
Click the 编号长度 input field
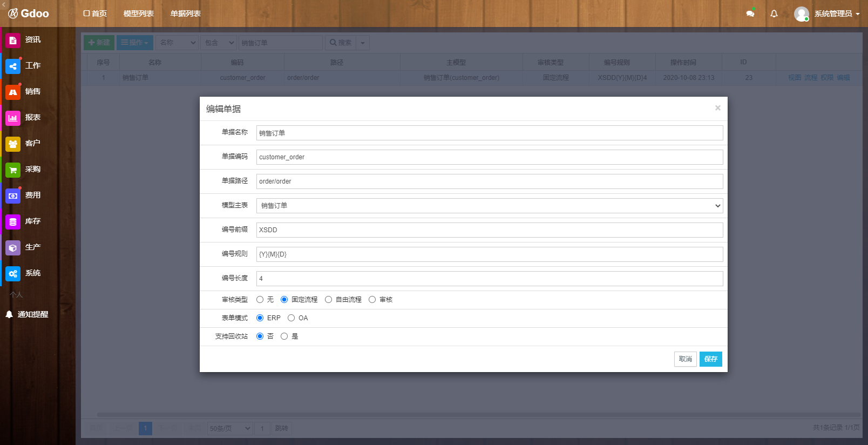490,279
